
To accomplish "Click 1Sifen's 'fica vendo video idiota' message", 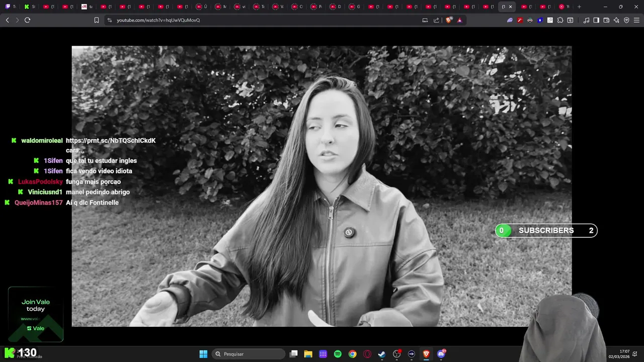I will (99, 171).
